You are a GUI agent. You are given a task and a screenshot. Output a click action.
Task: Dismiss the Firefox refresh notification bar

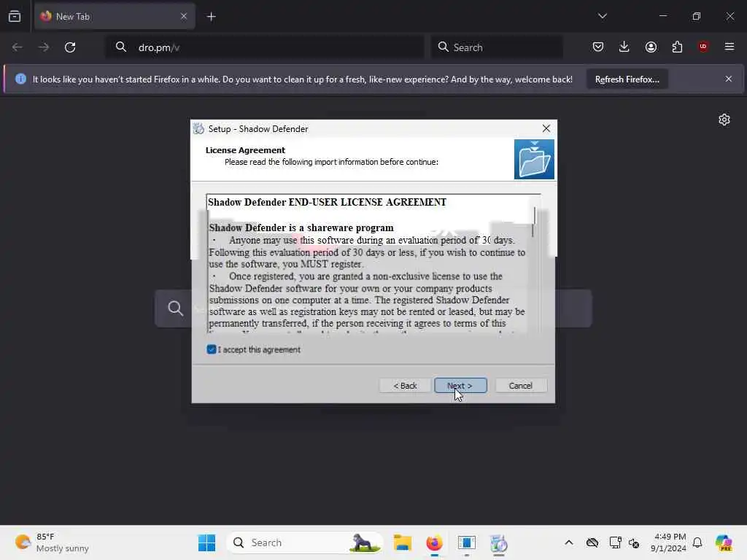pos(729,79)
